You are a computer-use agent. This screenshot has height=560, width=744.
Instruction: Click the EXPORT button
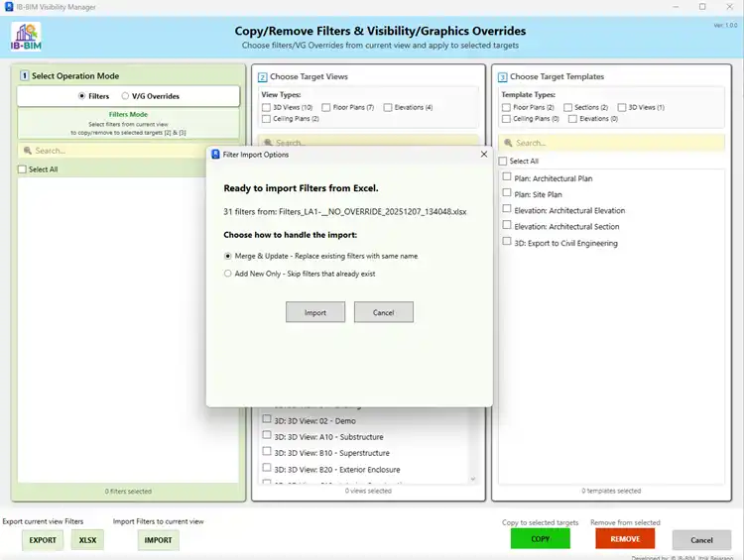click(x=43, y=540)
